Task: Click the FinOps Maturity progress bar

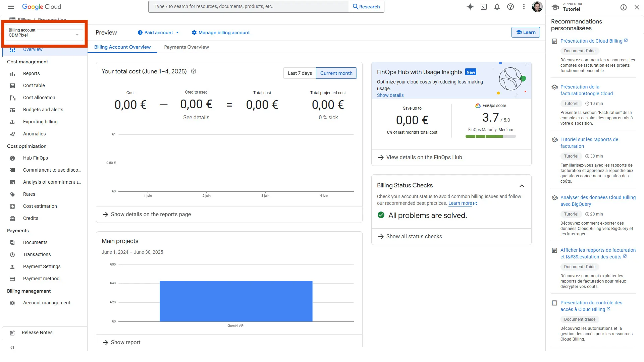Action: coord(490,136)
